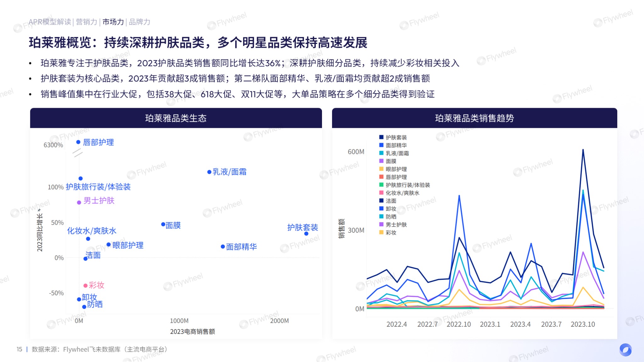Click the 面膜 legend color swatch

(x=381, y=161)
